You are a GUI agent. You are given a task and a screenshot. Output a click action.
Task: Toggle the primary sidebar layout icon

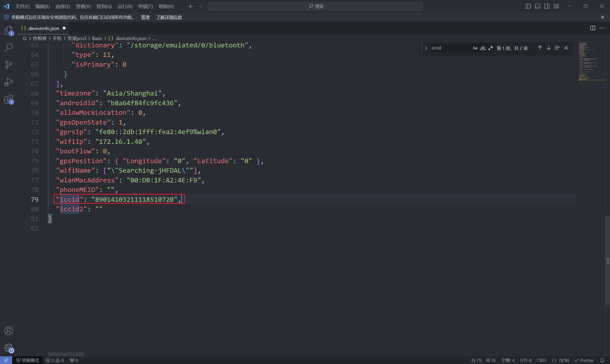pyautogui.click(x=528, y=6)
